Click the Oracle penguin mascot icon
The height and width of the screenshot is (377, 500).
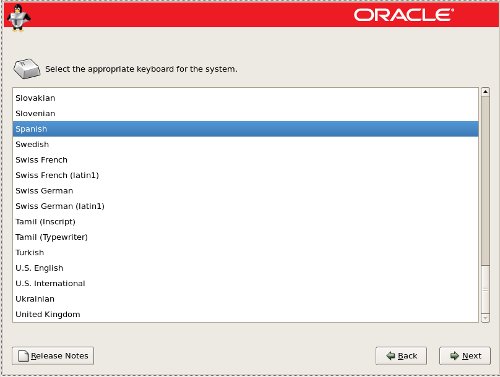pos(19,18)
